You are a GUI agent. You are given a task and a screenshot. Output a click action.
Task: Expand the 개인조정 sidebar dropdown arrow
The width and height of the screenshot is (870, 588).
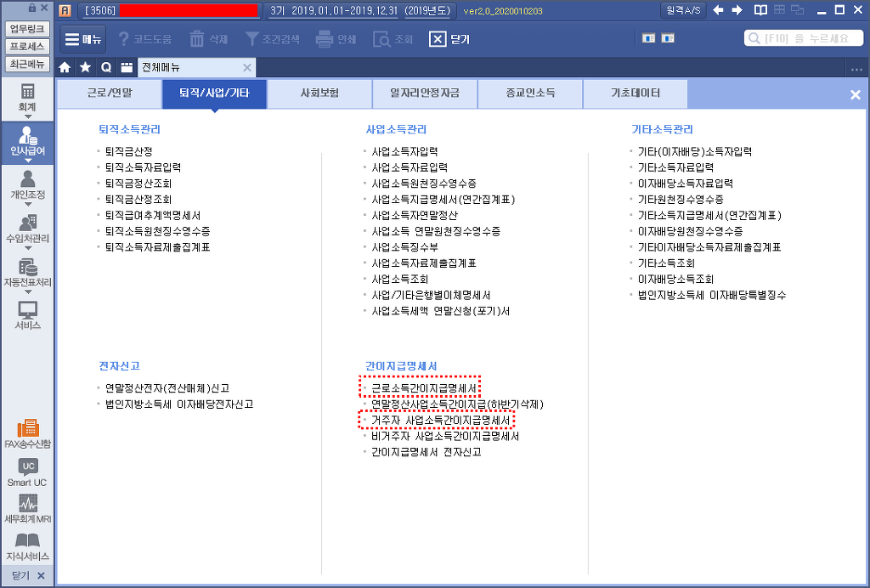(x=27, y=205)
